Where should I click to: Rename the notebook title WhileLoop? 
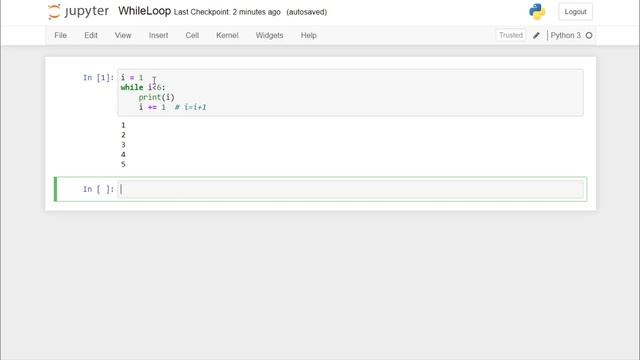click(144, 11)
